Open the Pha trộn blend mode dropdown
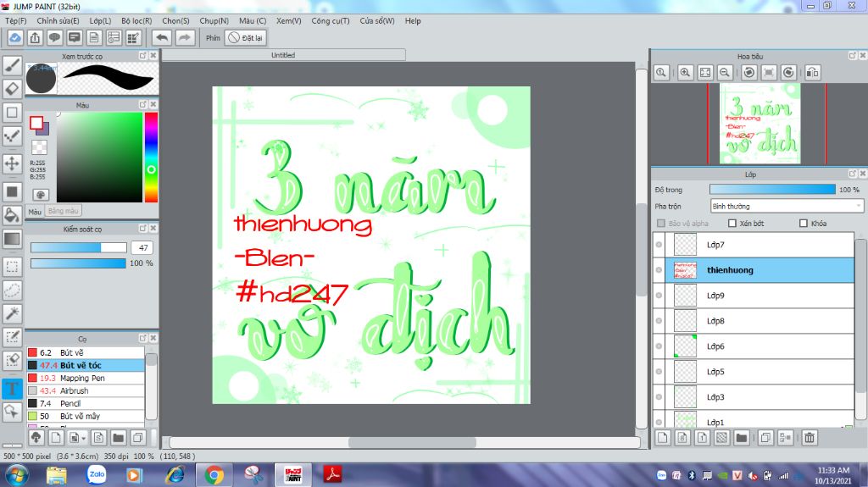 tap(787, 206)
